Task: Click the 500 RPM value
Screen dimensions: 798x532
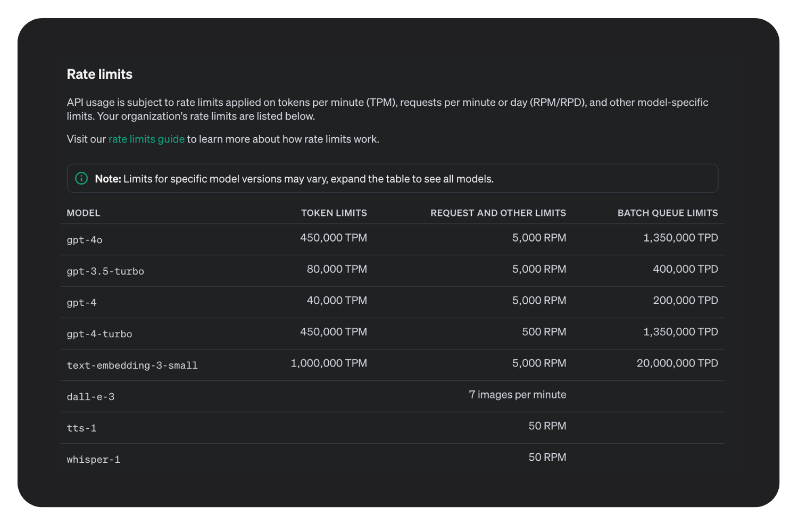Action: [544, 332]
